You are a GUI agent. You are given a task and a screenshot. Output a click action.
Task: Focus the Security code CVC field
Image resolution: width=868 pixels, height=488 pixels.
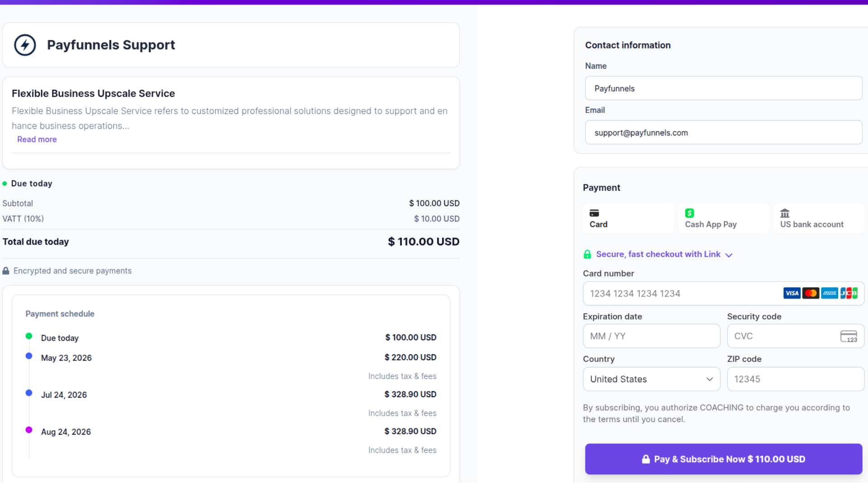pyautogui.click(x=796, y=336)
